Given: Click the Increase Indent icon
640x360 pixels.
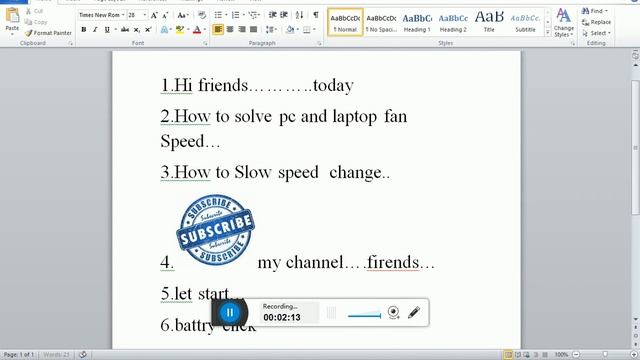Looking at the screenshot, I should coord(284,15).
